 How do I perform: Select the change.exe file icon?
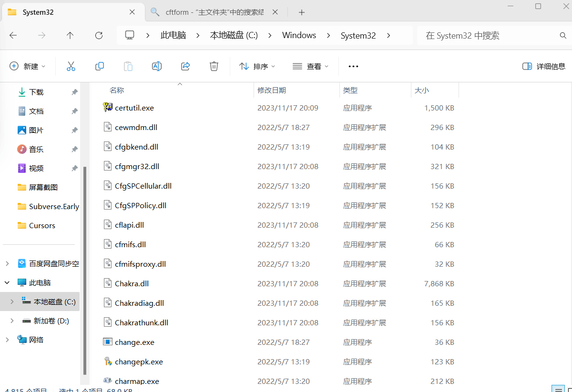tap(108, 342)
